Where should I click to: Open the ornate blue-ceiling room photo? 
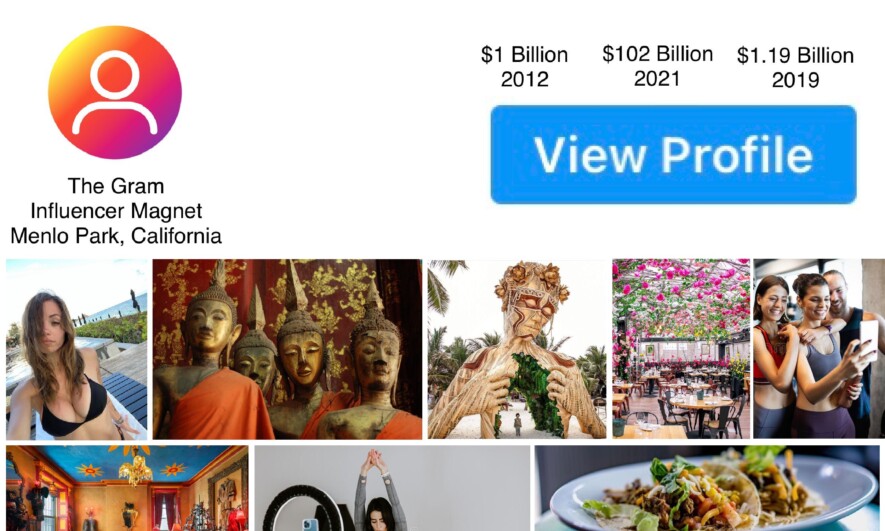127,488
